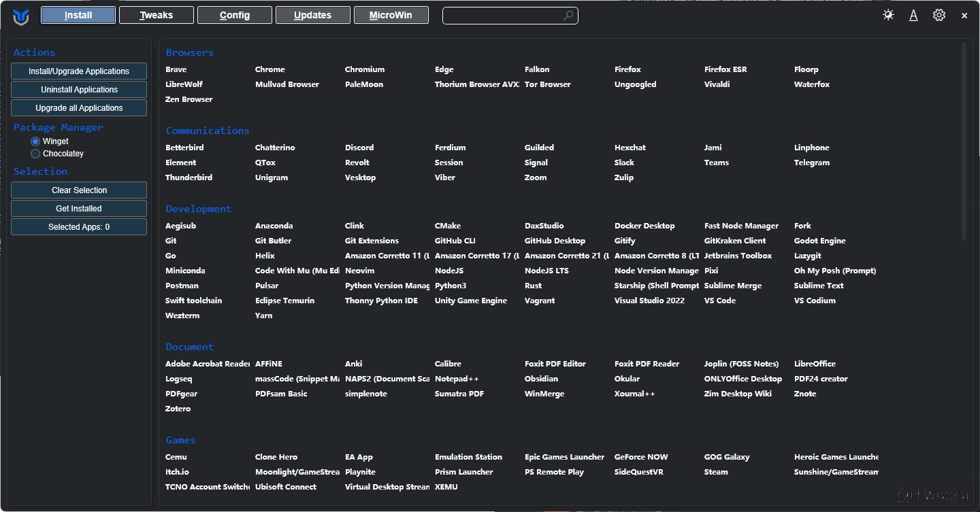The height and width of the screenshot is (512, 980).
Task: Collapse the Development category section
Action: tap(198, 209)
